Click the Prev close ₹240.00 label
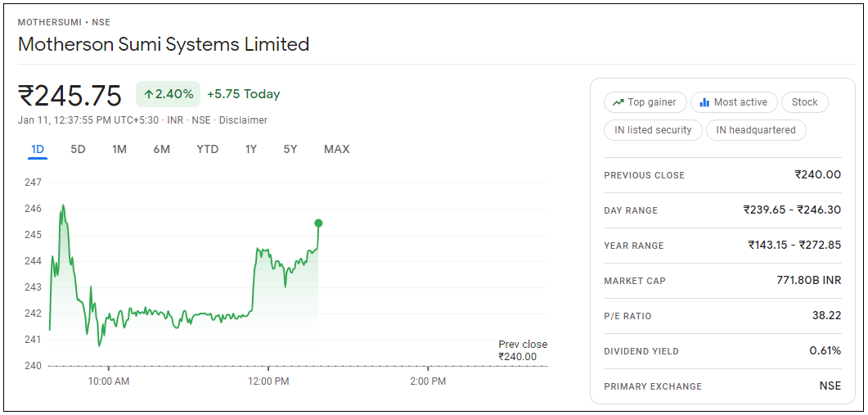Viewport: 868px width, 415px height. 522,350
